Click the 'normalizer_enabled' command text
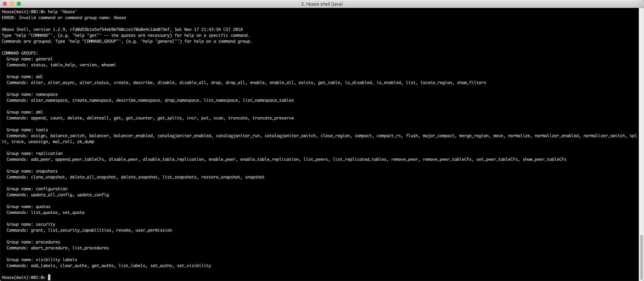Screen dimensions: 644x281 [x=557, y=136]
